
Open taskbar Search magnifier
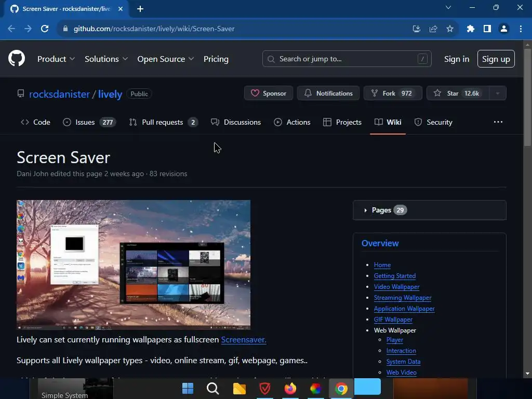click(x=212, y=388)
